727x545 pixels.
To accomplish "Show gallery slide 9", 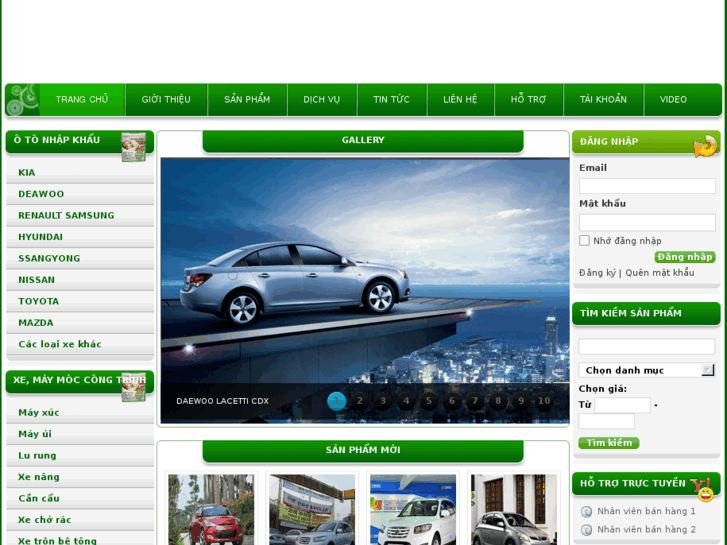I will click(x=521, y=401).
